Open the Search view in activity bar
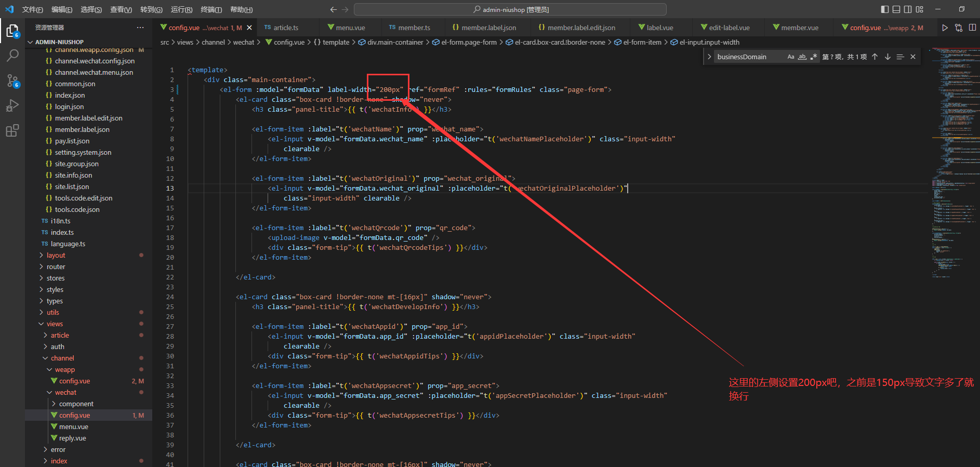Viewport: 980px width, 467px height. pyautogui.click(x=12, y=55)
